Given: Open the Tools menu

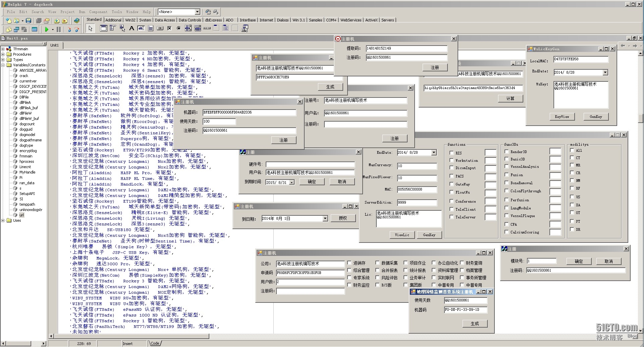Looking at the screenshot, I should pyautogui.click(x=117, y=12).
